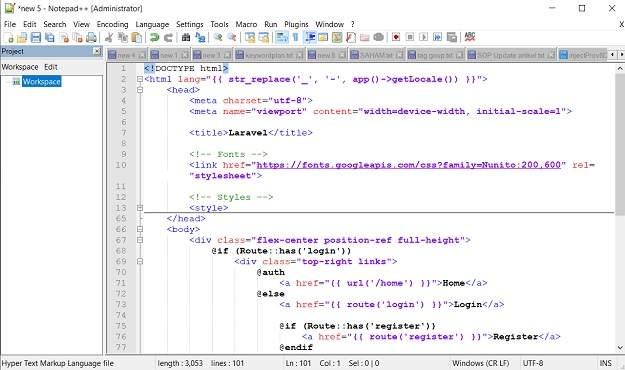Click the Save All toolbar icon

coord(50,38)
